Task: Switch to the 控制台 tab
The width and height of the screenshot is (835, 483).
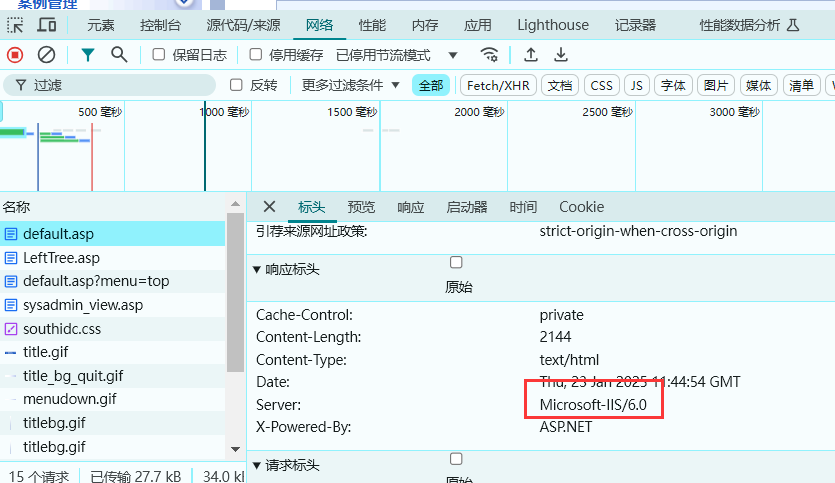Action: tap(160, 25)
